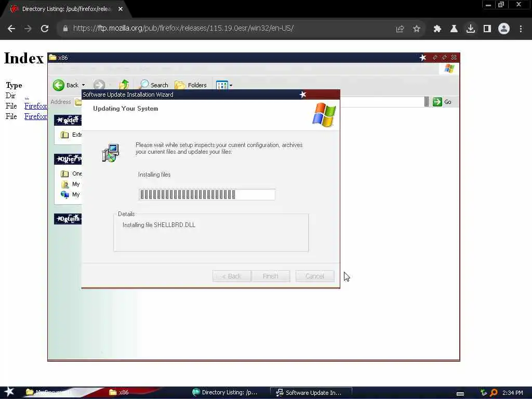Open the x86 address bar dropdown
Screen dimensions: 532x399
(x=427, y=102)
